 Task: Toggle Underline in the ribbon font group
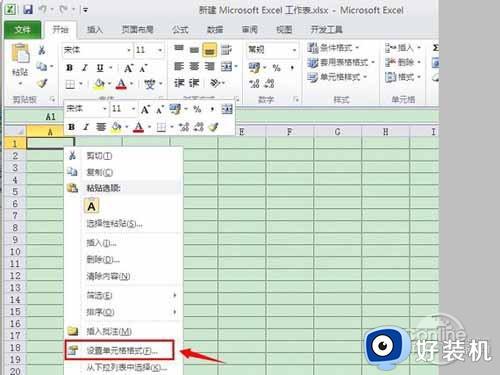(x=100, y=68)
